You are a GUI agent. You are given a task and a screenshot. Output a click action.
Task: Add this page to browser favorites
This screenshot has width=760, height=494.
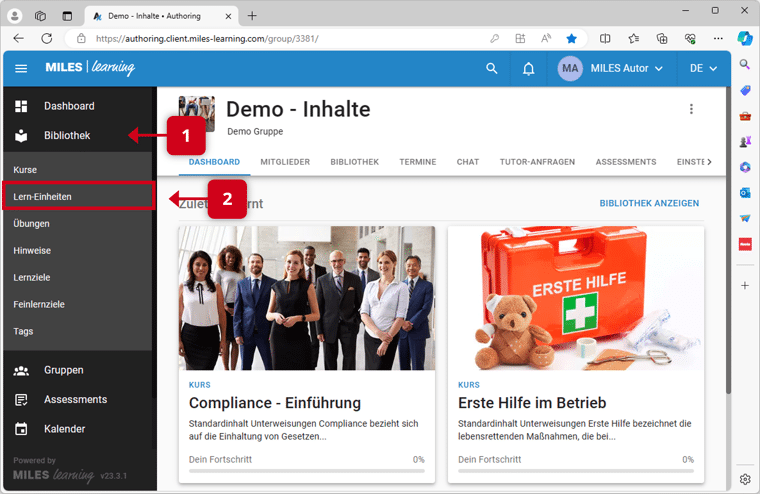click(x=571, y=38)
